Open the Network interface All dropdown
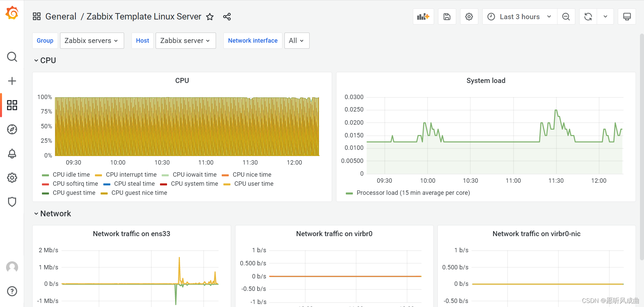 (297, 41)
